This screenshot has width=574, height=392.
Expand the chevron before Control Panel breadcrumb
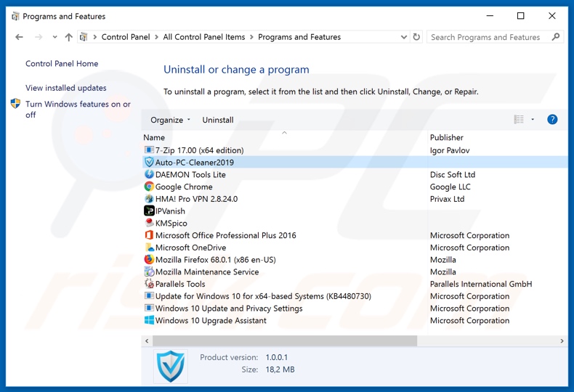[x=94, y=37]
